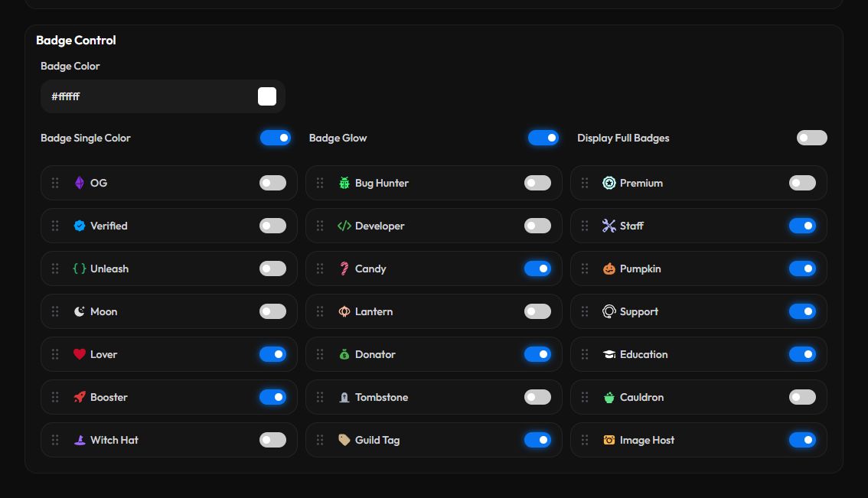Image resolution: width=868 pixels, height=498 pixels.
Task: Switch off the Support badge
Action: pos(802,311)
